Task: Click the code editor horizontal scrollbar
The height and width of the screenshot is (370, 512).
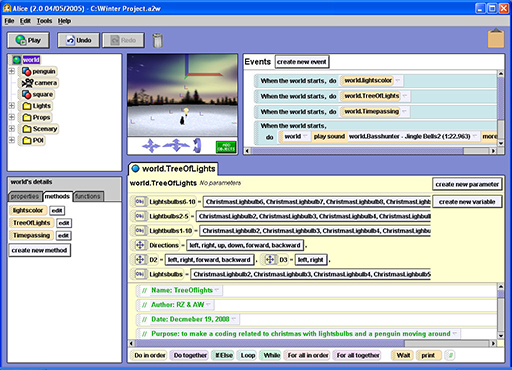Action: coord(312,343)
